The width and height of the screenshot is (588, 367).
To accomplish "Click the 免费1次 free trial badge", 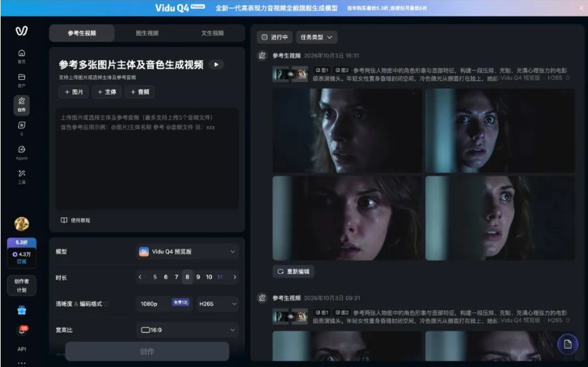I will coord(181,302).
